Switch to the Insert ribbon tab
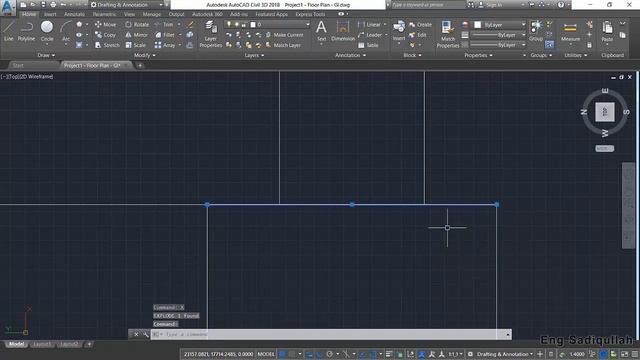The image size is (640, 360). tap(50, 14)
